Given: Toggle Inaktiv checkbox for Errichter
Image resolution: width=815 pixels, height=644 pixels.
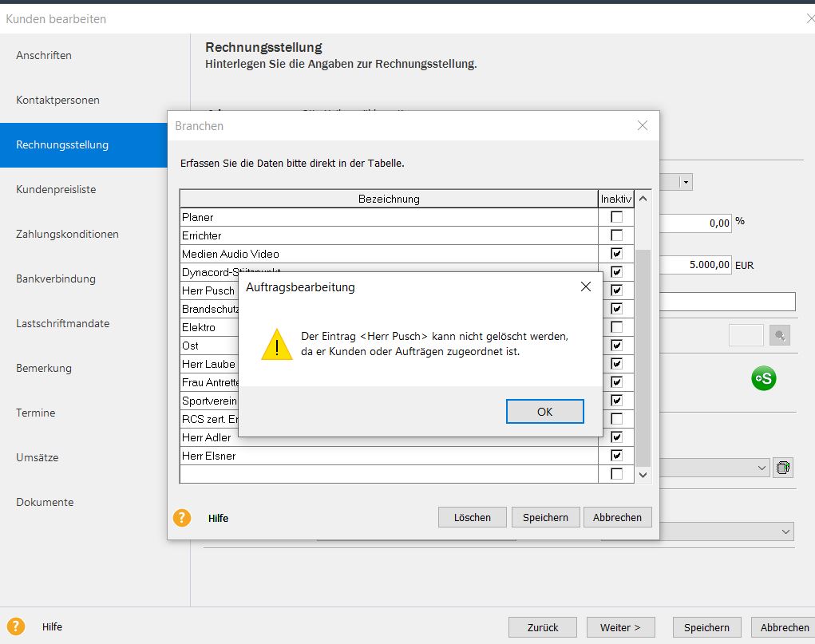Looking at the screenshot, I should click(x=616, y=235).
